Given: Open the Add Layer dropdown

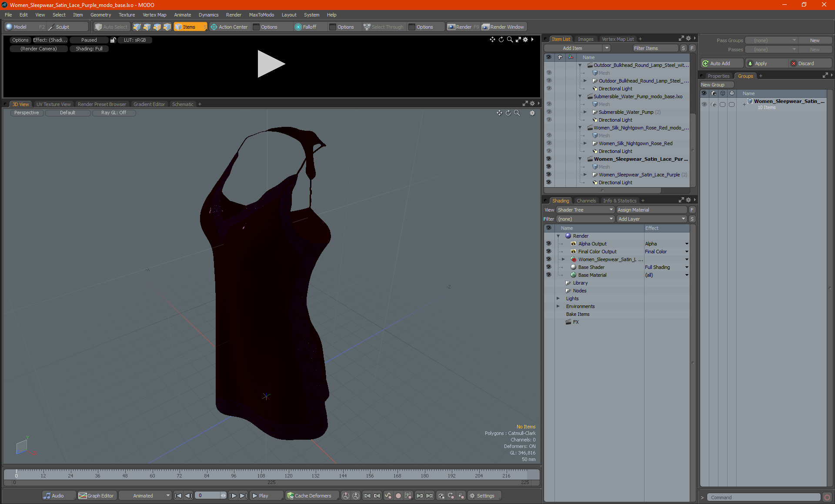Looking at the screenshot, I should [651, 219].
